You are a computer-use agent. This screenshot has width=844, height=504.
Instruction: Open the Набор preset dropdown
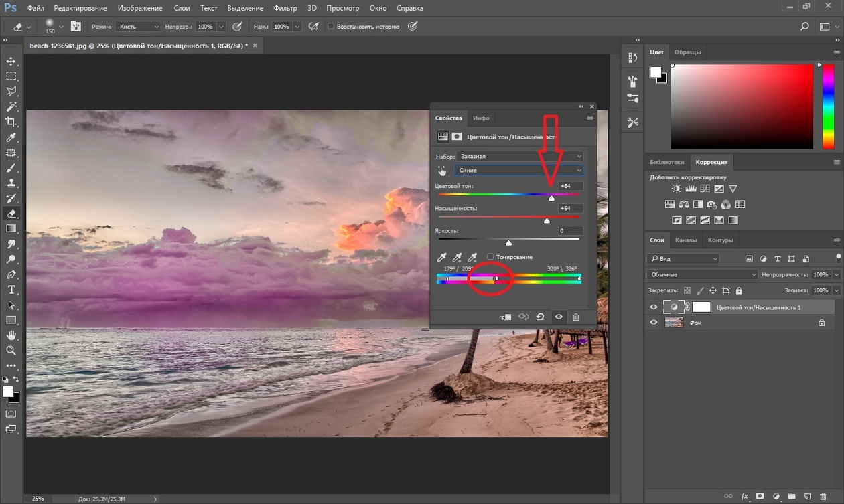(520, 156)
